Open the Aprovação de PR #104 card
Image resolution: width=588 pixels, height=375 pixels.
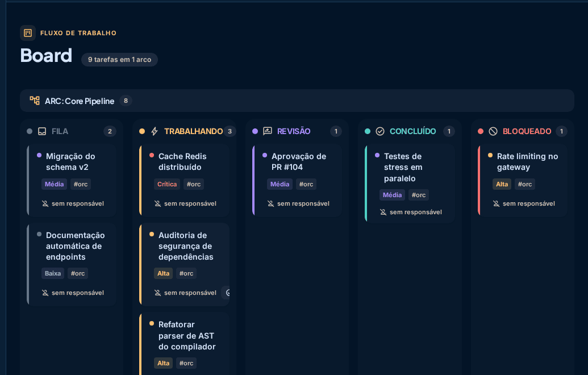pyautogui.click(x=297, y=180)
